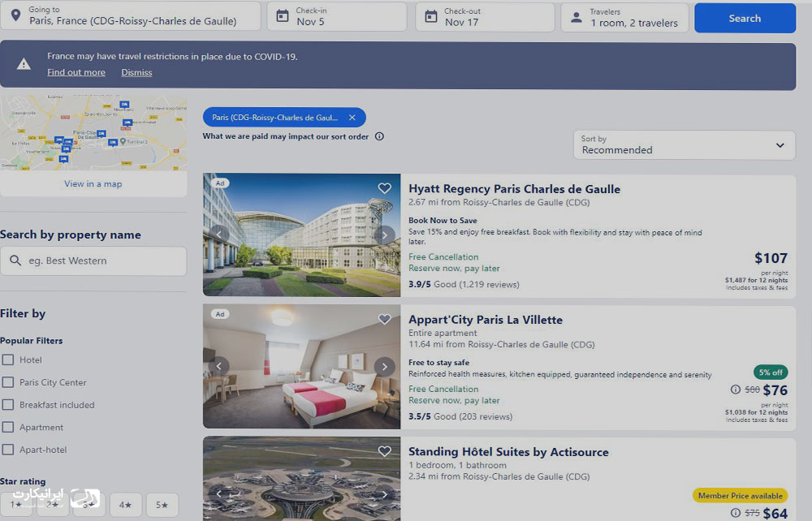Show previous photo of Hyatt Regency
812x521 pixels.
pyautogui.click(x=219, y=235)
